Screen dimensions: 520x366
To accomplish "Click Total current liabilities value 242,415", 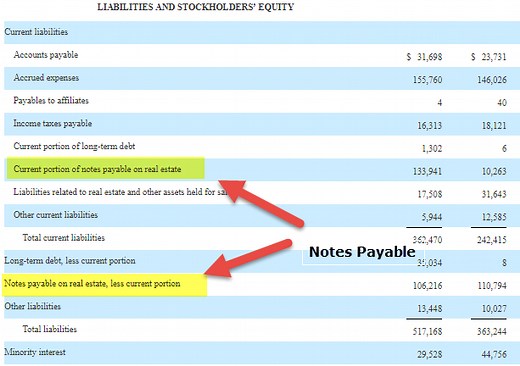I will 492,240.
